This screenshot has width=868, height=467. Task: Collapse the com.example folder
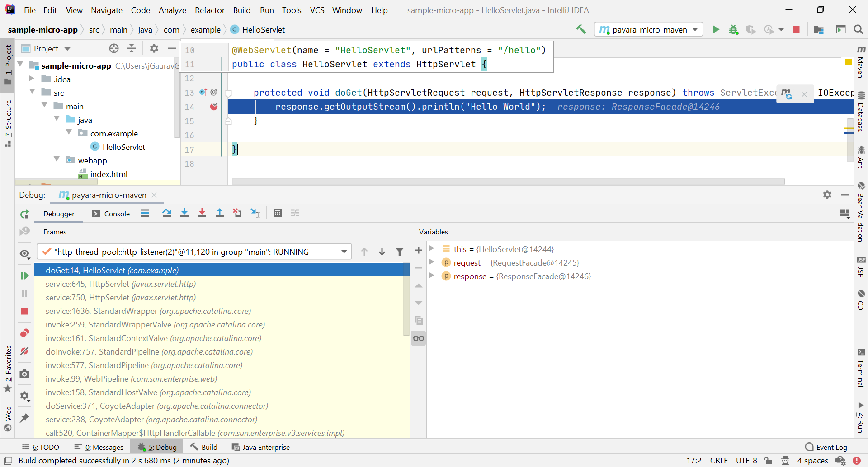click(69, 132)
